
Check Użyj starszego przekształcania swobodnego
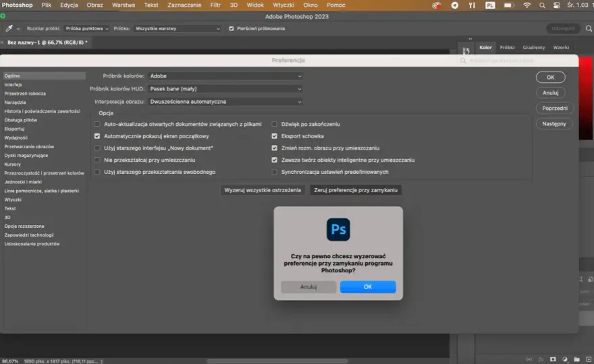point(97,172)
